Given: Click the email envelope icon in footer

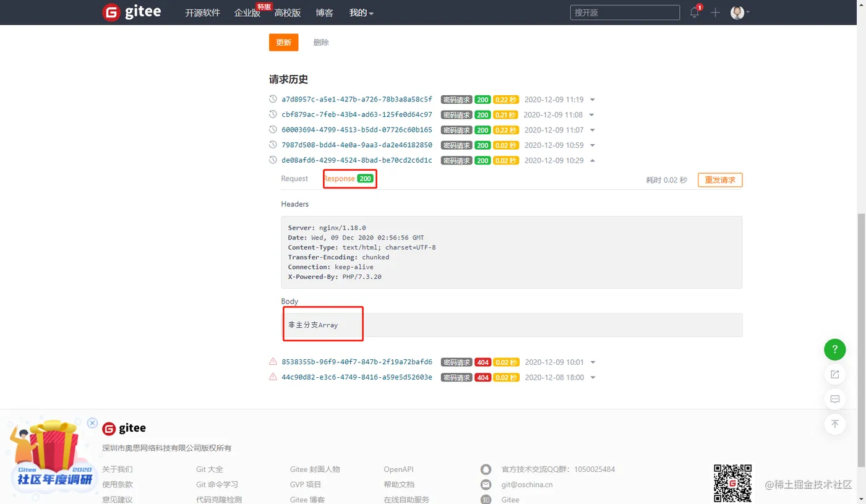Looking at the screenshot, I should (x=486, y=485).
